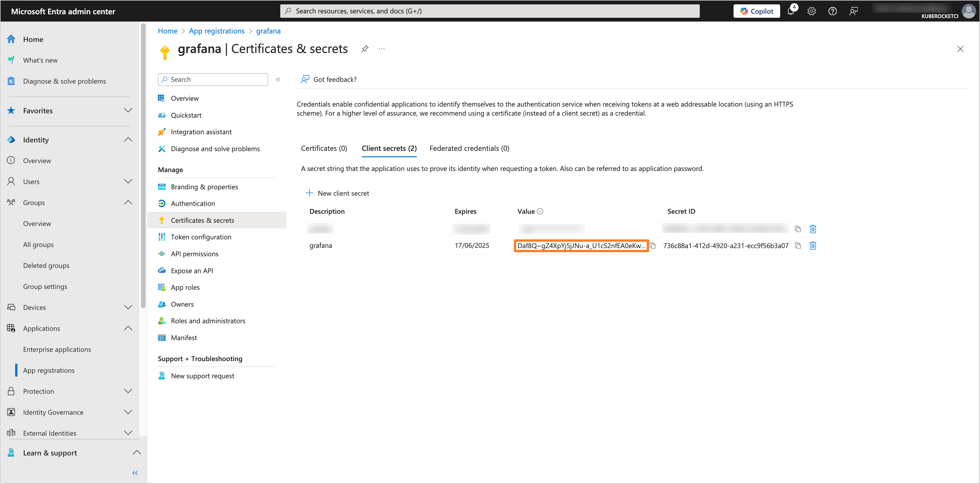Show Value column info tooltip

[540, 211]
